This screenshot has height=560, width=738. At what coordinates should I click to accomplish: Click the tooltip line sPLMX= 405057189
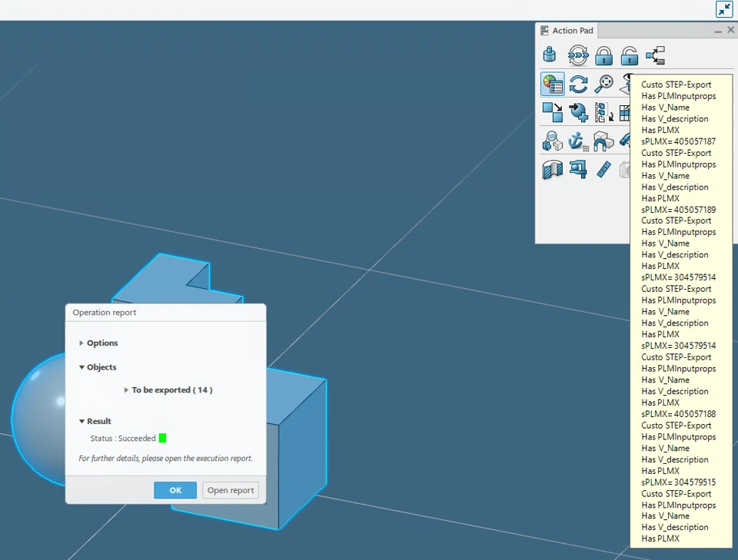point(678,210)
